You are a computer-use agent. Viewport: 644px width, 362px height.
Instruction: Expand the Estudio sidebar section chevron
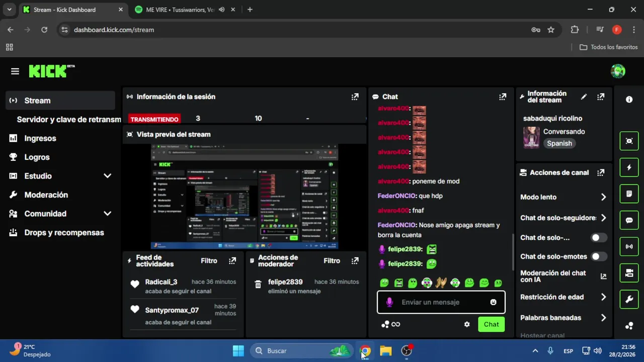pyautogui.click(x=107, y=176)
